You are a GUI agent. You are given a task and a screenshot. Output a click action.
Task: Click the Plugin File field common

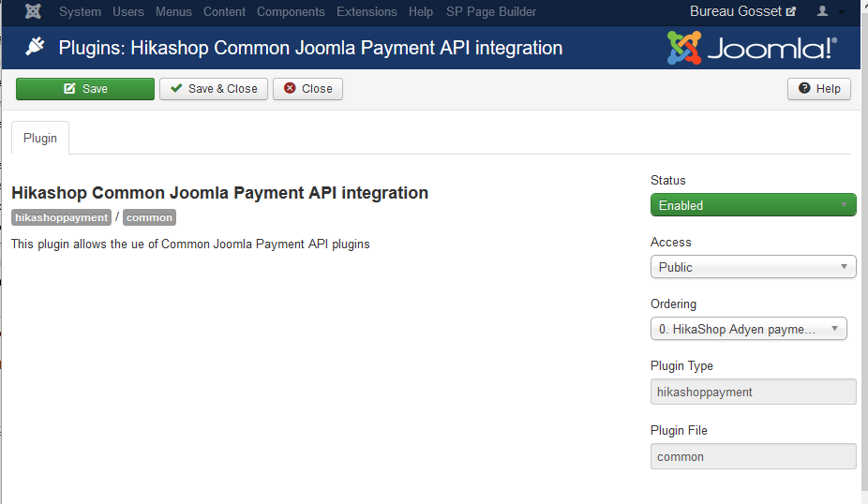click(754, 456)
